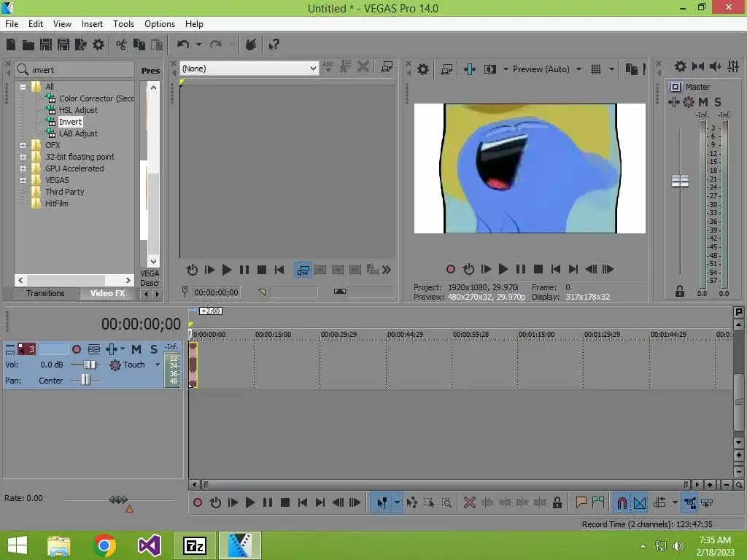Click the Insert Marker icon

(x=581, y=502)
